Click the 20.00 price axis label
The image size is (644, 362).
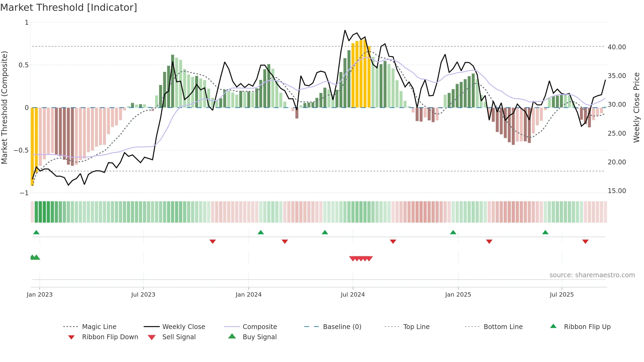point(617,162)
